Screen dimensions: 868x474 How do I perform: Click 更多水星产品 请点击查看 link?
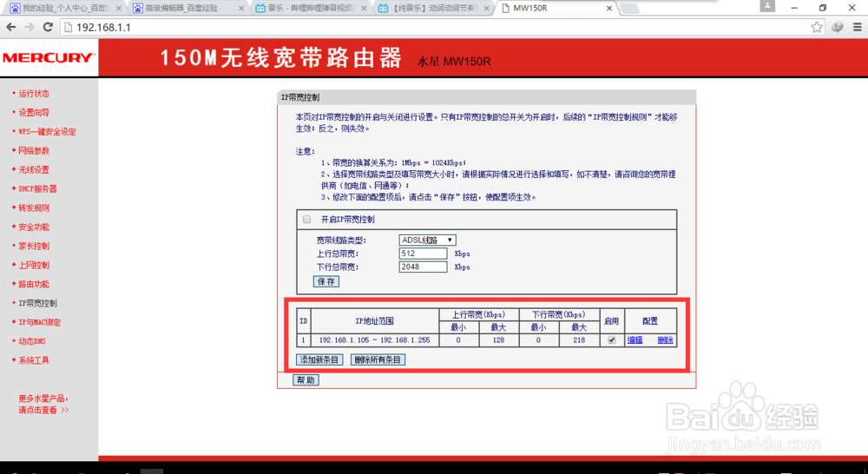coord(43,405)
